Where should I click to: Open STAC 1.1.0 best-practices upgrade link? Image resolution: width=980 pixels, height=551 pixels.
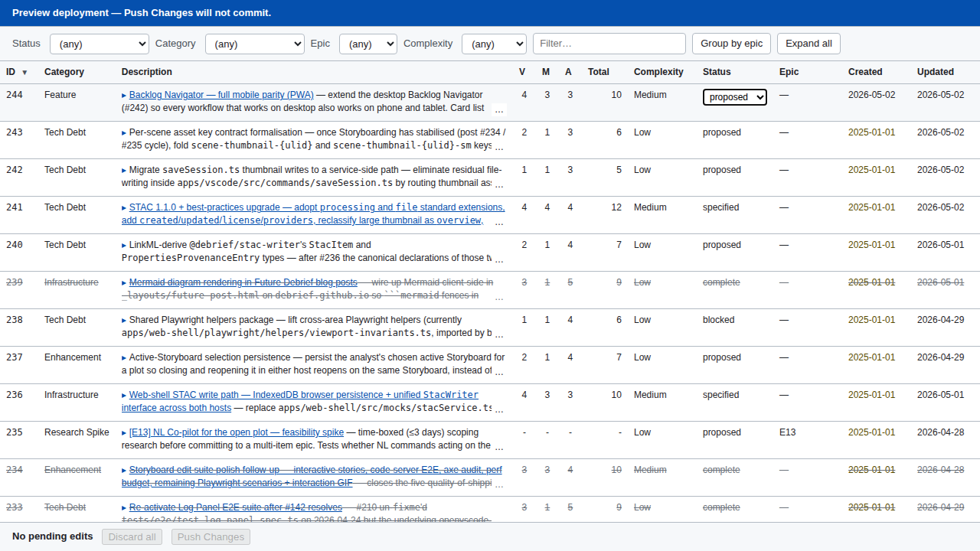(x=313, y=214)
